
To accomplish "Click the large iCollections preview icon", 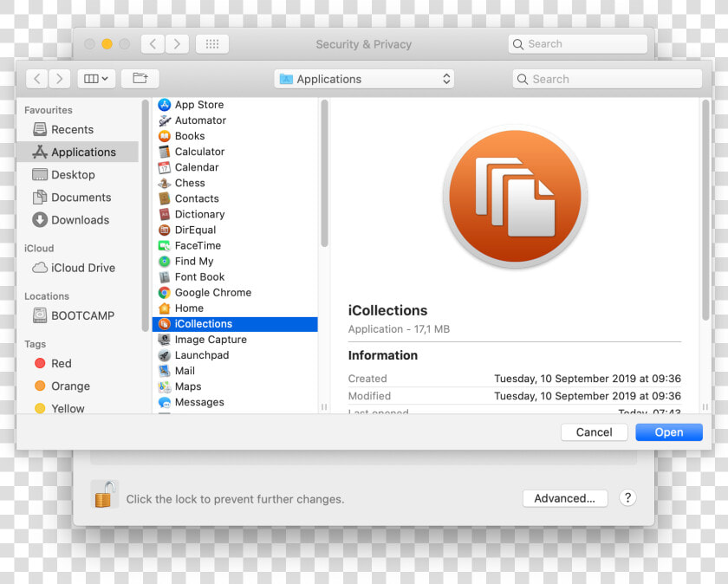I will pyautogui.click(x=515, y=197).
